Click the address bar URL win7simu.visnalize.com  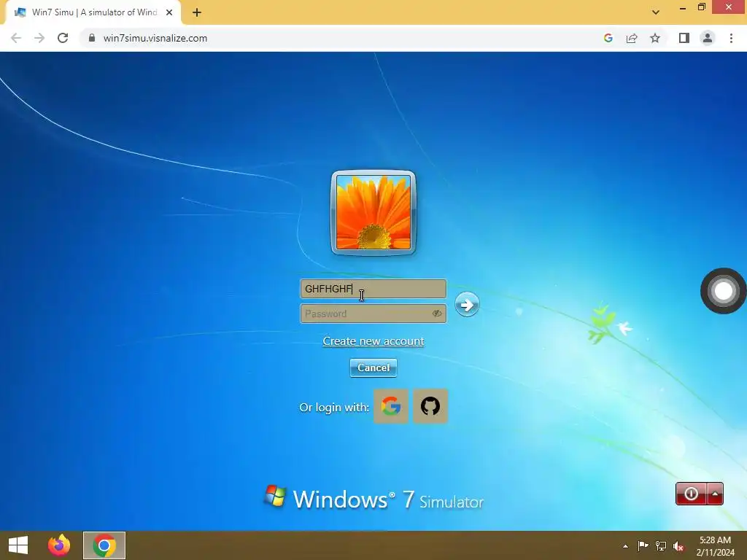tap(155, 38)
